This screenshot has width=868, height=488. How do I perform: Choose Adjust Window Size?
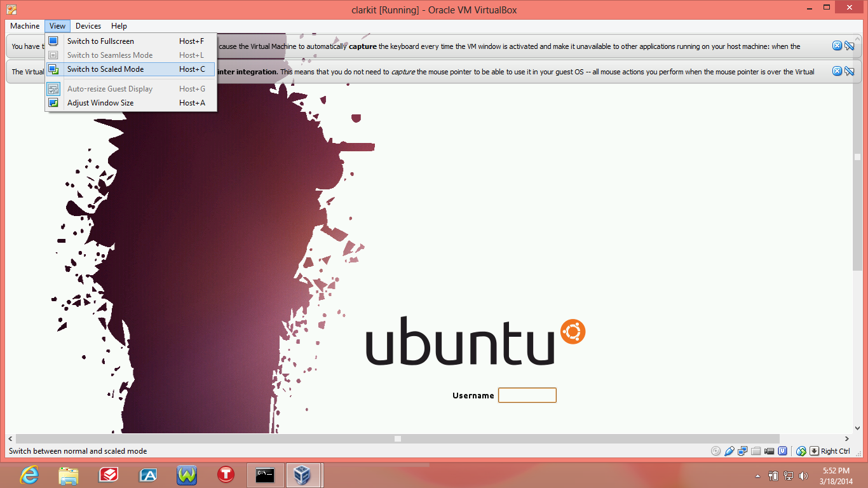coord(130,103)
